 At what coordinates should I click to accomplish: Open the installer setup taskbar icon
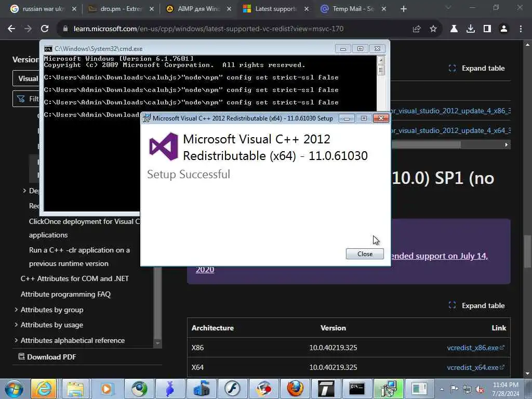pos(388,389)
